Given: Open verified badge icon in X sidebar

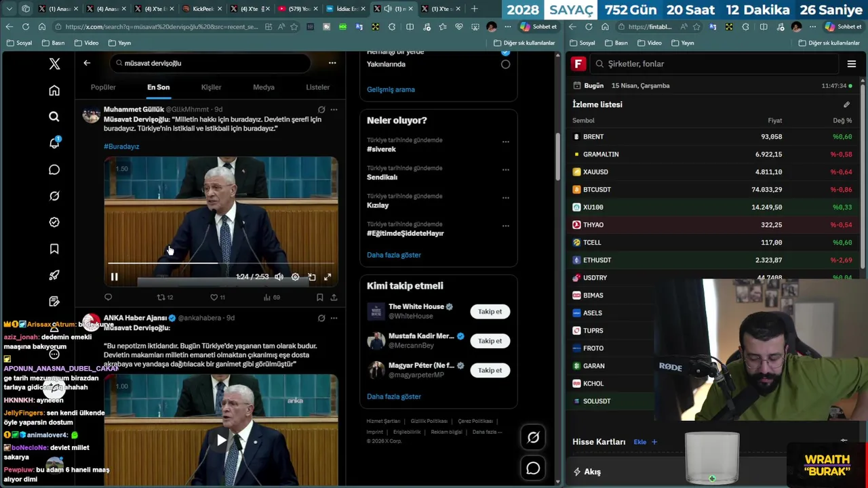Looking at the screenshot, I should (x=54, y=222).
